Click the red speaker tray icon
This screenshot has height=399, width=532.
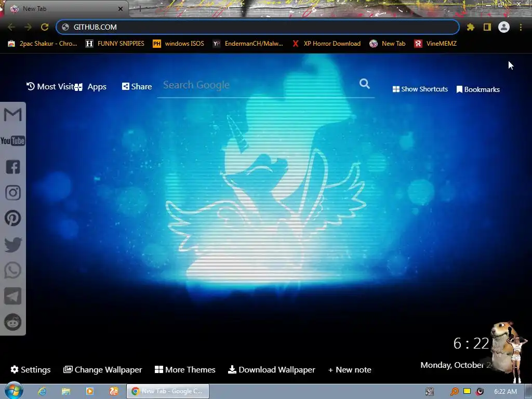(x=480, y=392)
